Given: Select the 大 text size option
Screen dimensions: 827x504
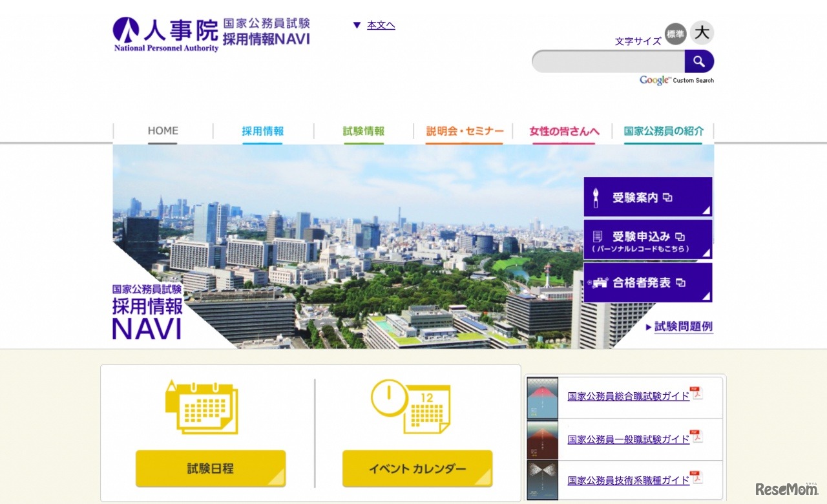Looking at the screenshot, I should tap(702, 32).
